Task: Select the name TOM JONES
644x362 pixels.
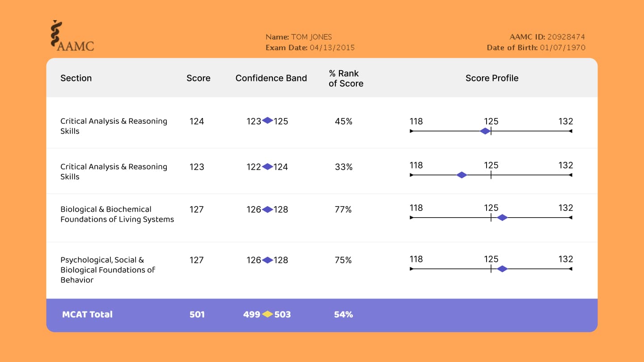Action: pos(311,37)
